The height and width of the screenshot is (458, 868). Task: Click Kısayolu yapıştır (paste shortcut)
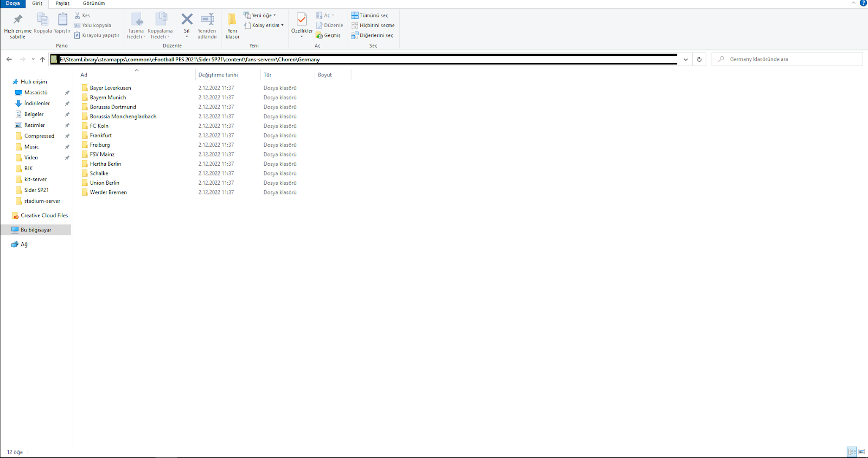pyautogui.click(x=97, y=35)
